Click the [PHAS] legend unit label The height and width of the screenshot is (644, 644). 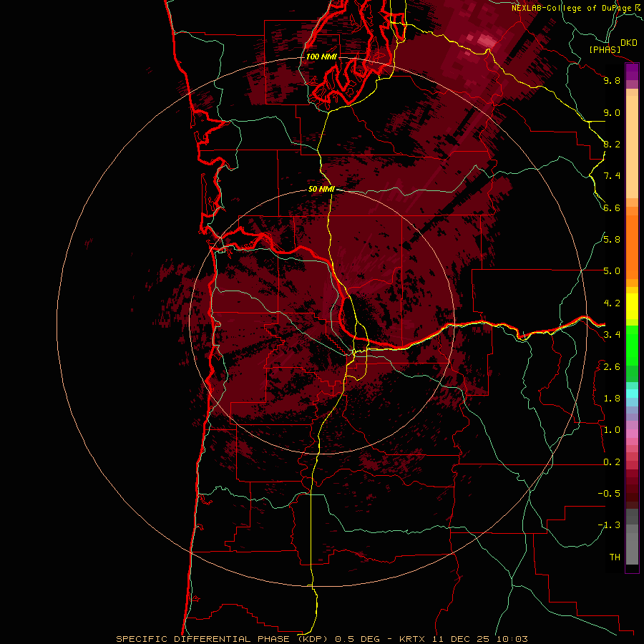click(605, 50)
